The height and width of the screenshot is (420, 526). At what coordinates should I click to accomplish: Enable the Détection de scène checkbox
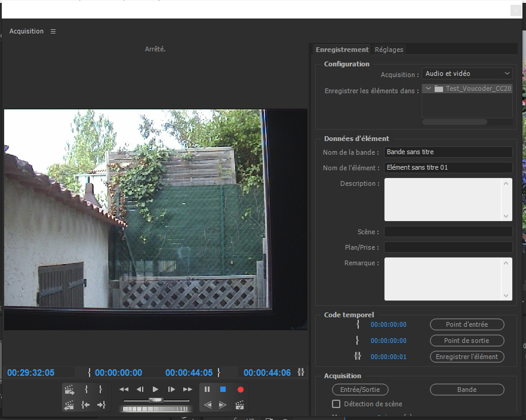tap(336, 404)
